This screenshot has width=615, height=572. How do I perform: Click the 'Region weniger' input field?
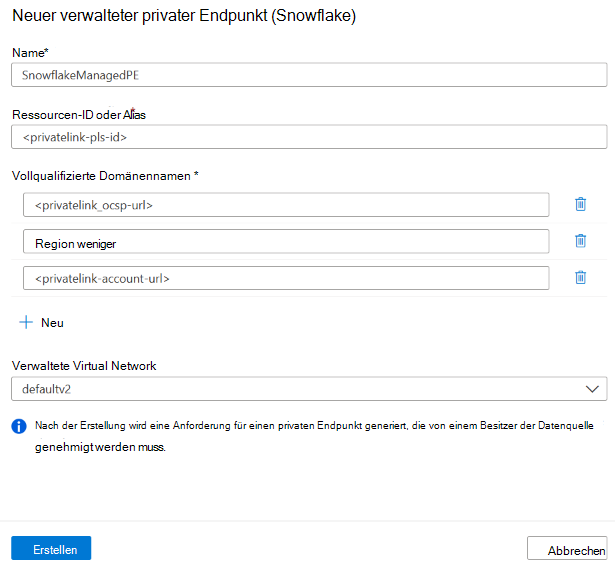(x=286, y=242)
